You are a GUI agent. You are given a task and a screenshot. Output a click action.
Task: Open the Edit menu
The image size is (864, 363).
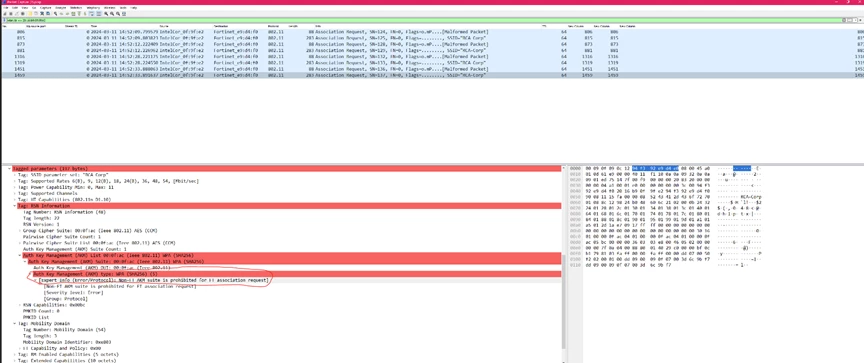[x=15, y=8]
